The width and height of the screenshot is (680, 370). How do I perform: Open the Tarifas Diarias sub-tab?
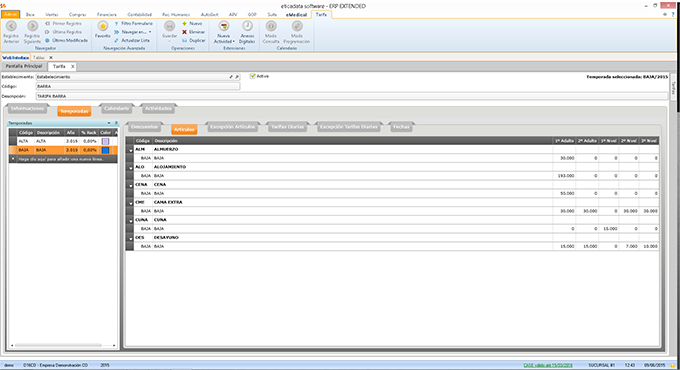(x=287, y=127)
